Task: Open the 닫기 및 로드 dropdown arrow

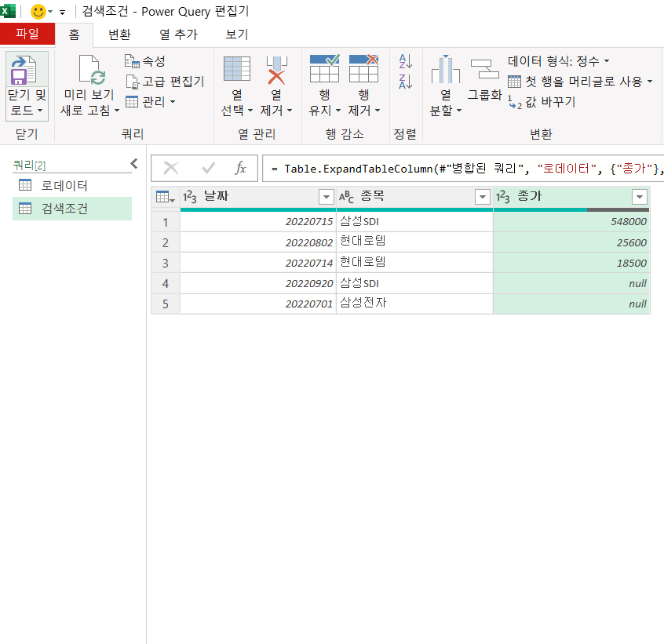Action: pos(40,111)
